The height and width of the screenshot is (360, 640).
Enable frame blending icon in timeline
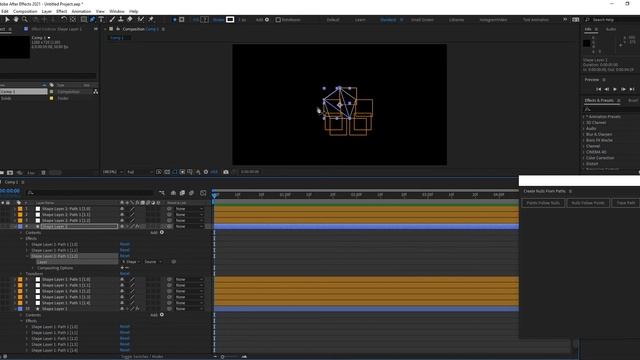pyautogui.click(x=182, y=193)
